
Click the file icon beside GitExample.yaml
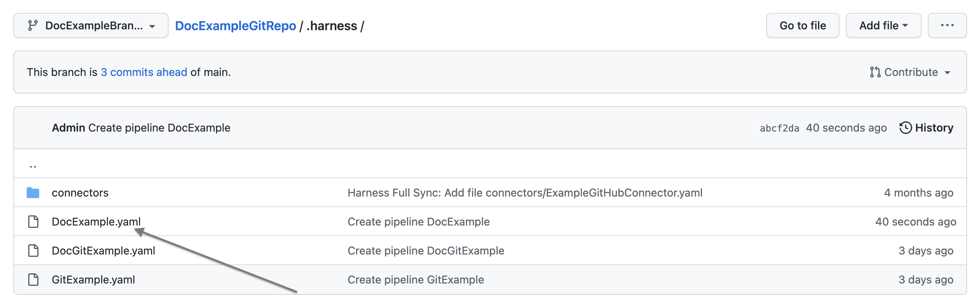point(33,280)
